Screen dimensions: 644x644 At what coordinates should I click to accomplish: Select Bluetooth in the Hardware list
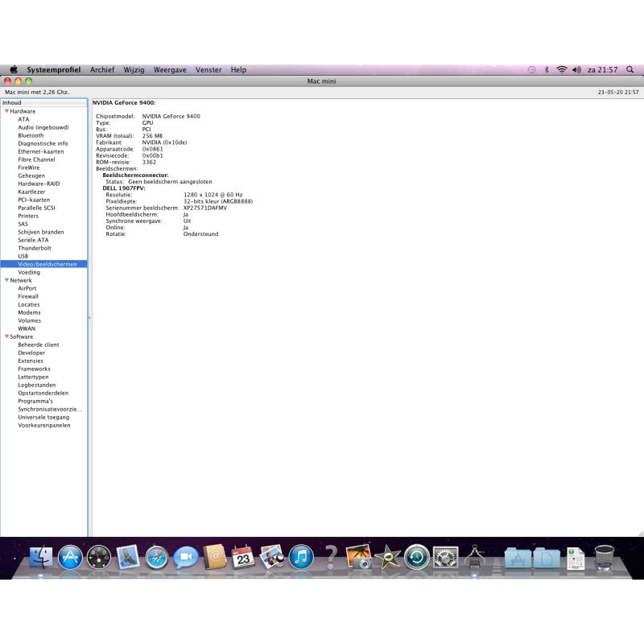click(x=31, y=135)
